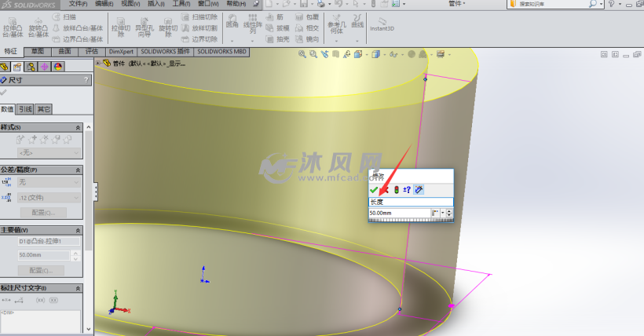Image resolution: width=644 pixels, height=336 pixels.
Task: Open the 无 tolerance type dropdown
Action: tap(49, 182)
